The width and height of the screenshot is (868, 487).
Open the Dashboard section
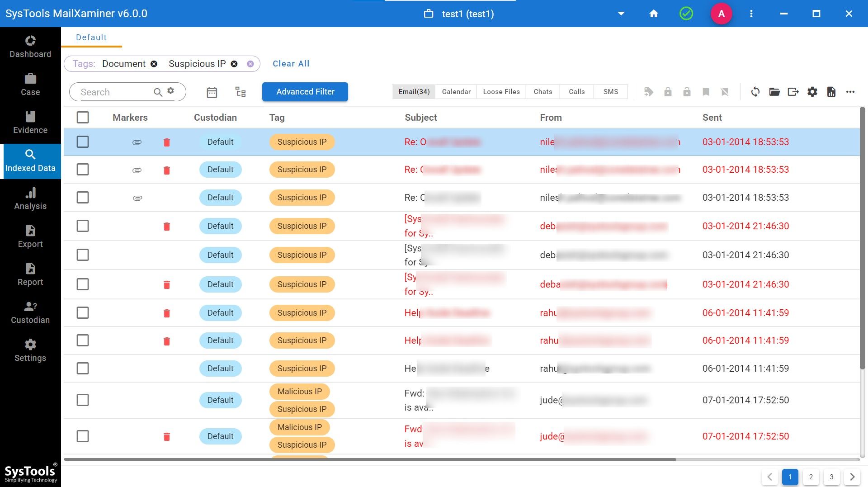pyautogui.click(x=30, y=47)
